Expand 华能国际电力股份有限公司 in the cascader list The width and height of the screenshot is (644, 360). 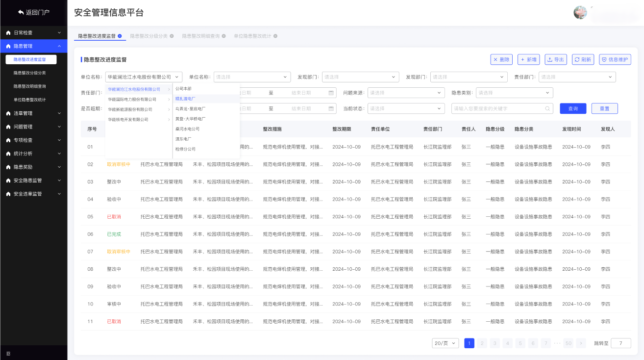[139, 100]
